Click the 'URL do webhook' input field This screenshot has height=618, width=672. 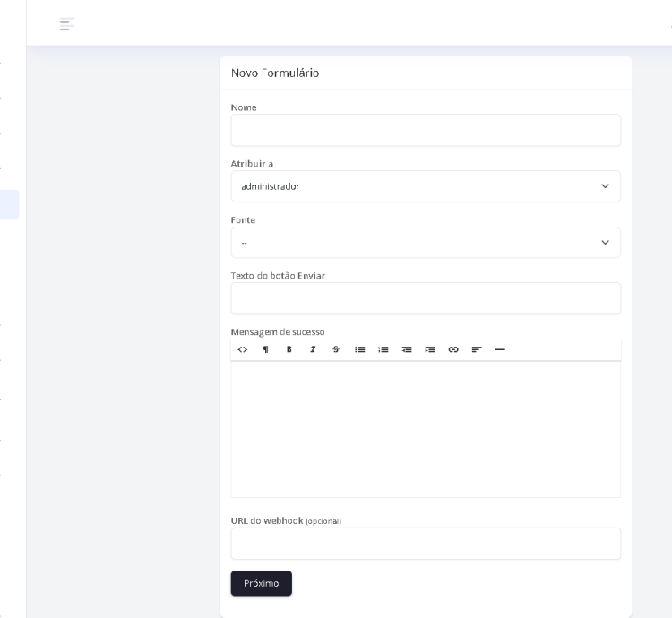tap(426, 544)
